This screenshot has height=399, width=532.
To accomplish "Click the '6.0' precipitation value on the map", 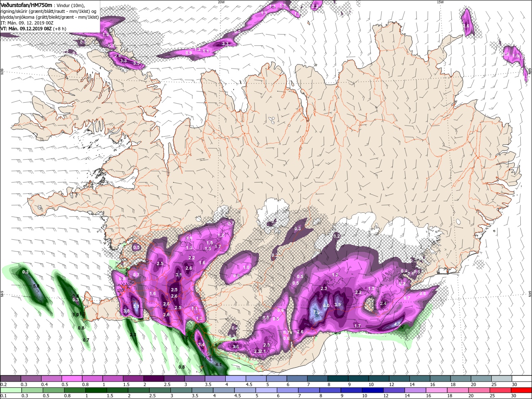I will tap(326, 306).
